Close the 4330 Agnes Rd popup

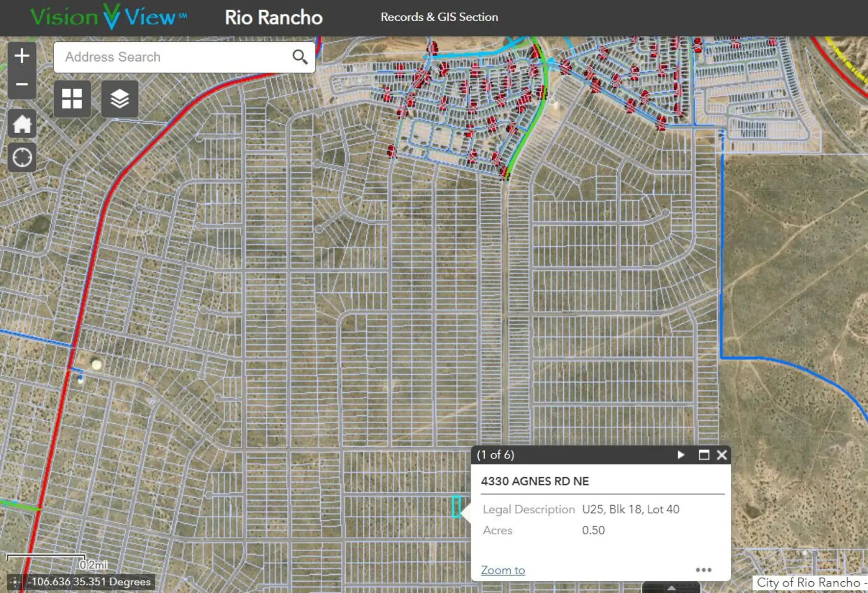(722, 455)
